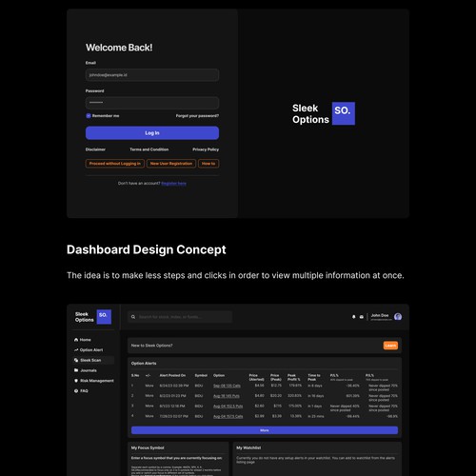The height and width of the screenshot is (476, 476).
Task: Click the wide blue More button
Action: pyautogui.click(x=265, y=430)
